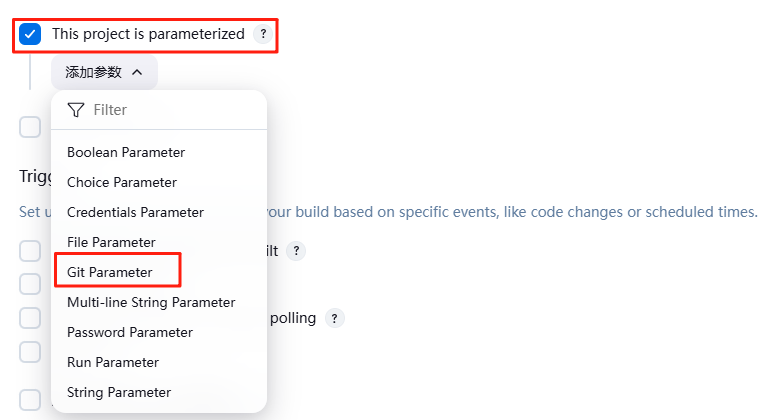The height and width of the screenshot is (420, 783).
Task: Choose the Choice Parameter option
Action: 122,182
